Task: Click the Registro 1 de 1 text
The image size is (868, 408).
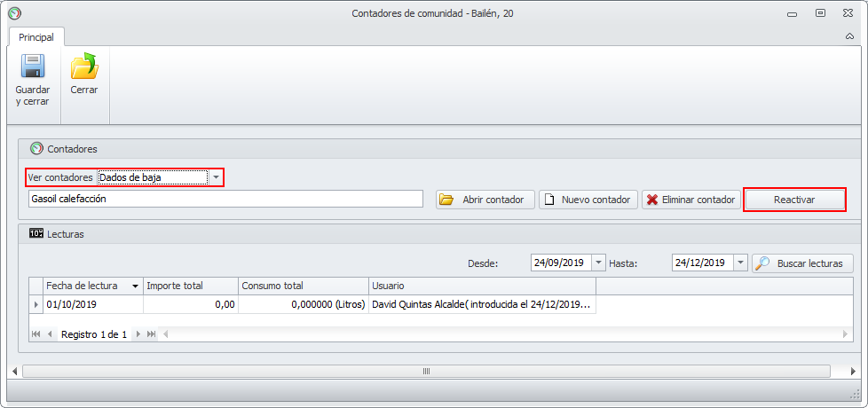Action: [x=93, y=334]
